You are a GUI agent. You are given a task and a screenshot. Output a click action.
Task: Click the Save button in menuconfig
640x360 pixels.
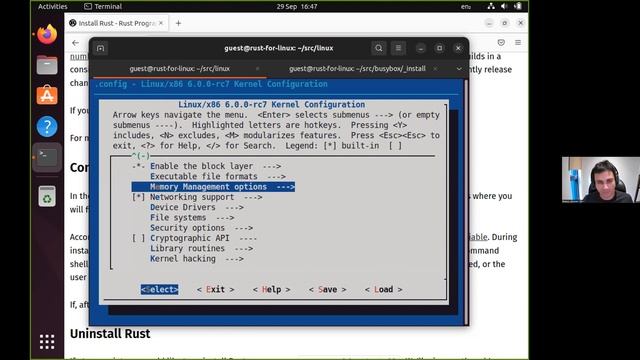tap(327, 289)
